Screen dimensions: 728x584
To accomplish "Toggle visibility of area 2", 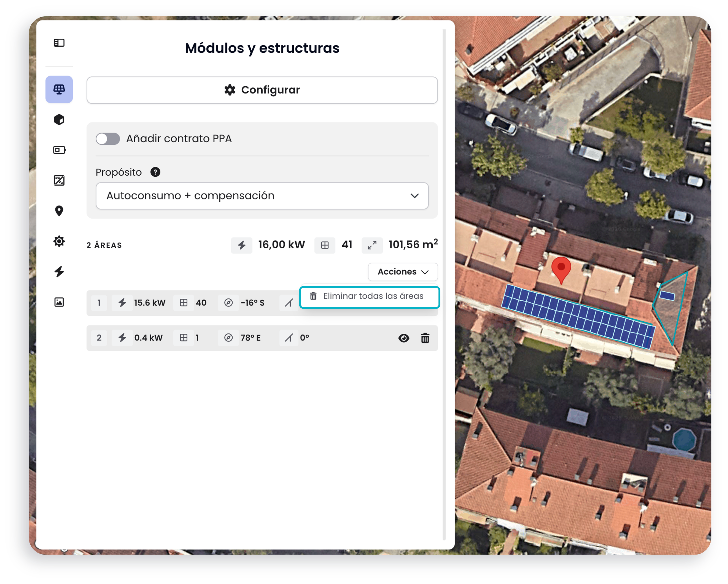I will (403, 338).
